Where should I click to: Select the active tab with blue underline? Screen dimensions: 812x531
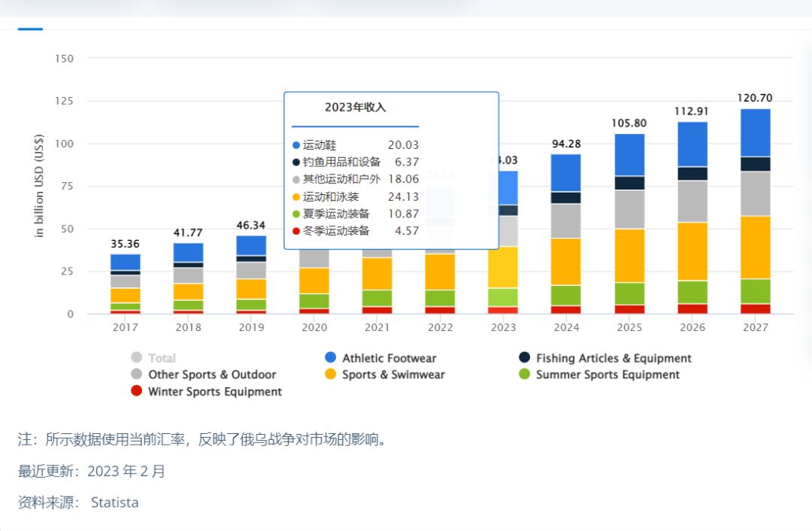(30, 29)
